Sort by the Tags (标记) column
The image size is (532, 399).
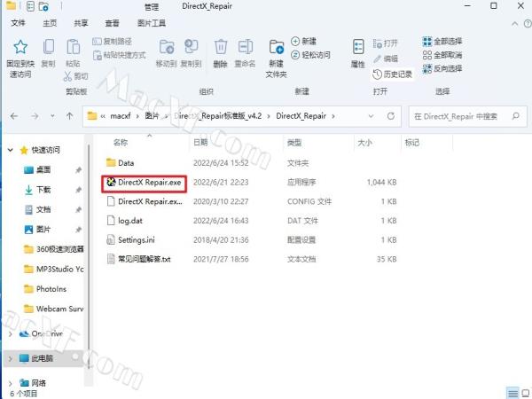click(412, 143)
